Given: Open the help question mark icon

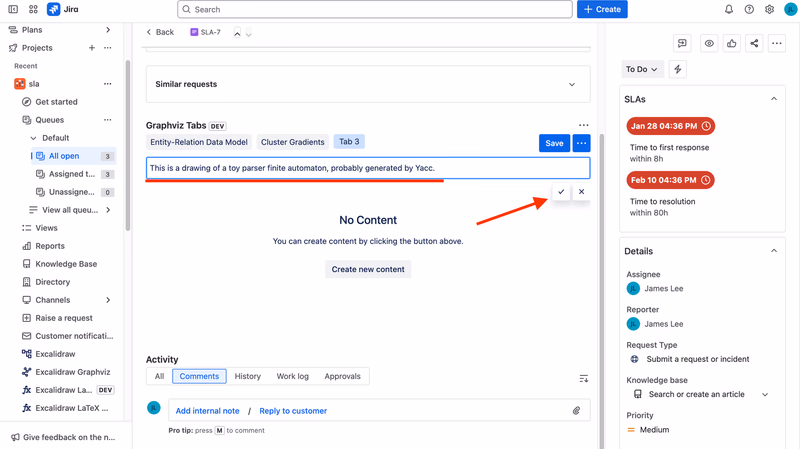Looking at the screenshot, I should click(749, 9).
